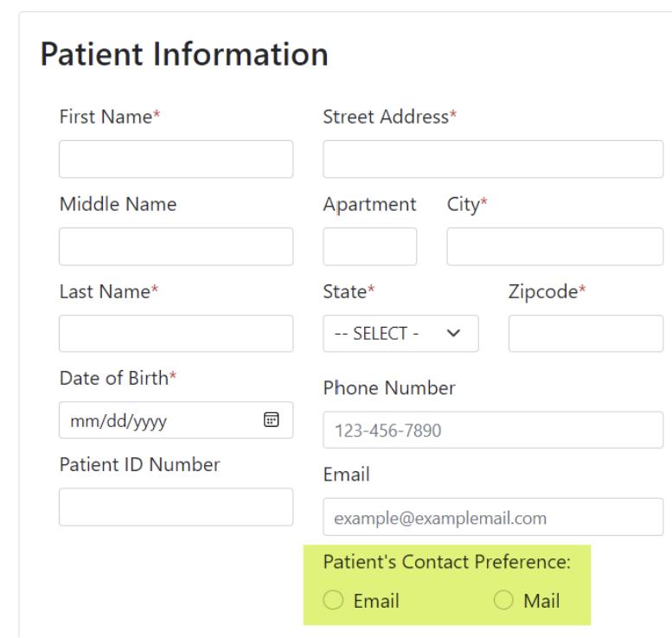Click the Patient's Contact Preference label
Viewport: 672px width, 638px height.
coord(447,562)
